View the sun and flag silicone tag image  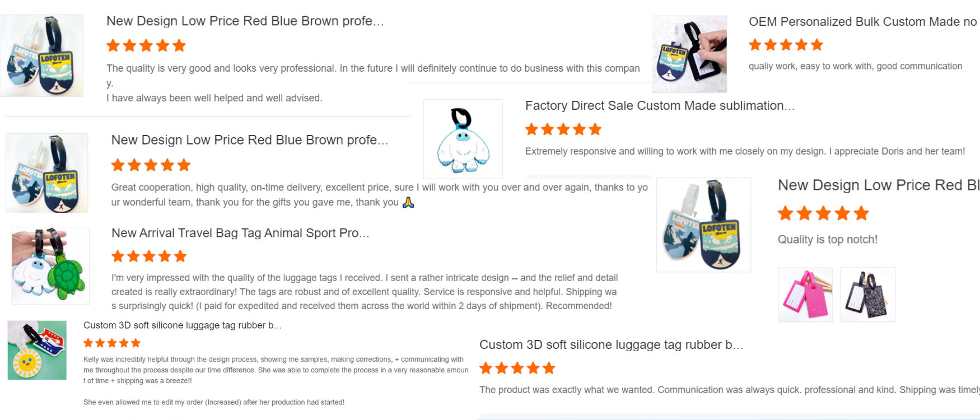[37, 350]
